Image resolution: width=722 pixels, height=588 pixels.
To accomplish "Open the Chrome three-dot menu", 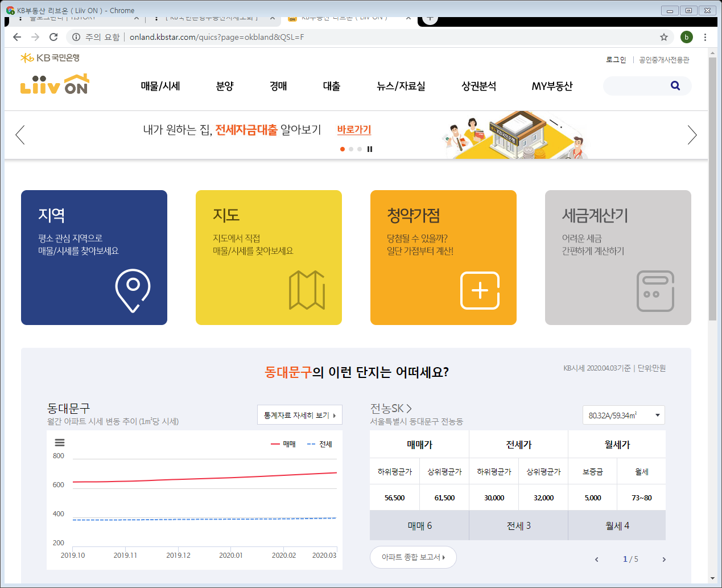I will click(705, 37).
